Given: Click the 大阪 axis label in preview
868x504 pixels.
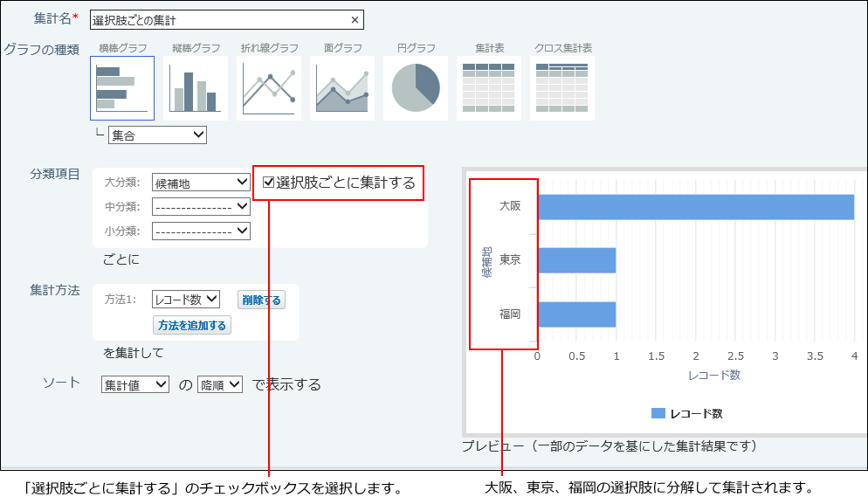Looking at the screenshot, I should (x=510, y=206).
